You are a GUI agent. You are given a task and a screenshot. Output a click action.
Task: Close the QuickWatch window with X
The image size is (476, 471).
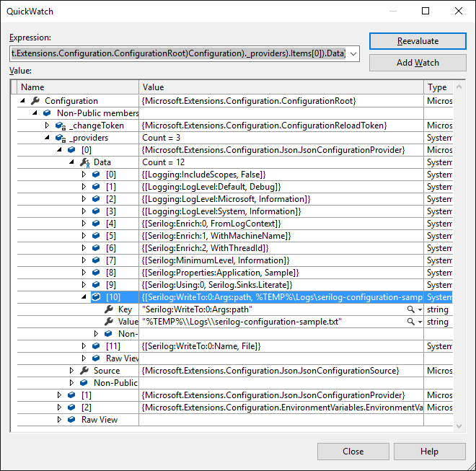pos(459,12)
